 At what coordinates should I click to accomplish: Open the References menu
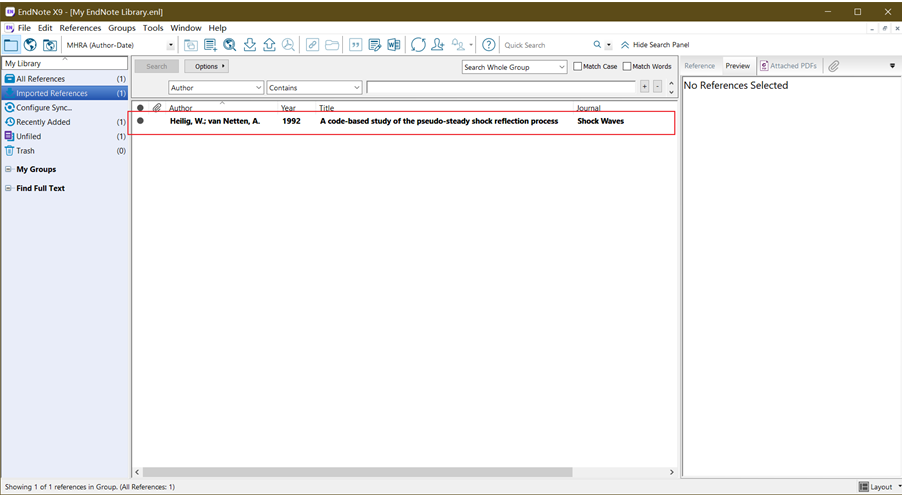pos(80,28)
